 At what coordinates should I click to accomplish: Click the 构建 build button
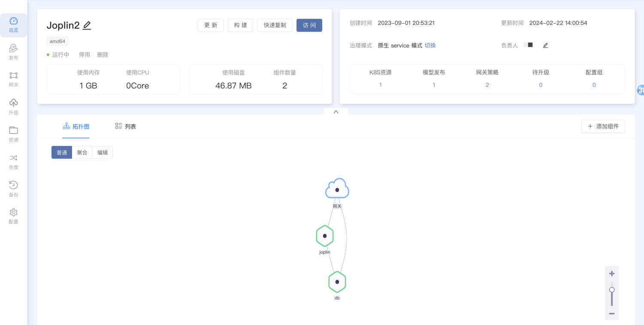click(x=240, y=25)
